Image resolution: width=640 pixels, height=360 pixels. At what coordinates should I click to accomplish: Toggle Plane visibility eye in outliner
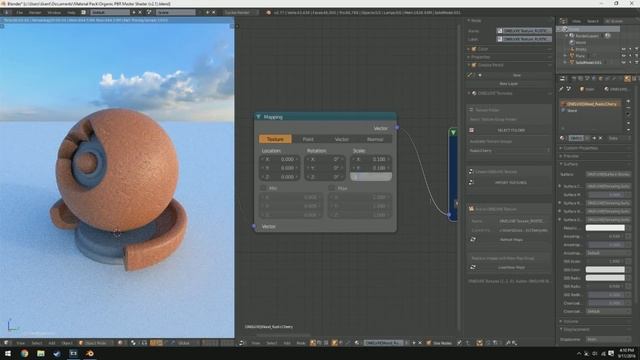623,56
